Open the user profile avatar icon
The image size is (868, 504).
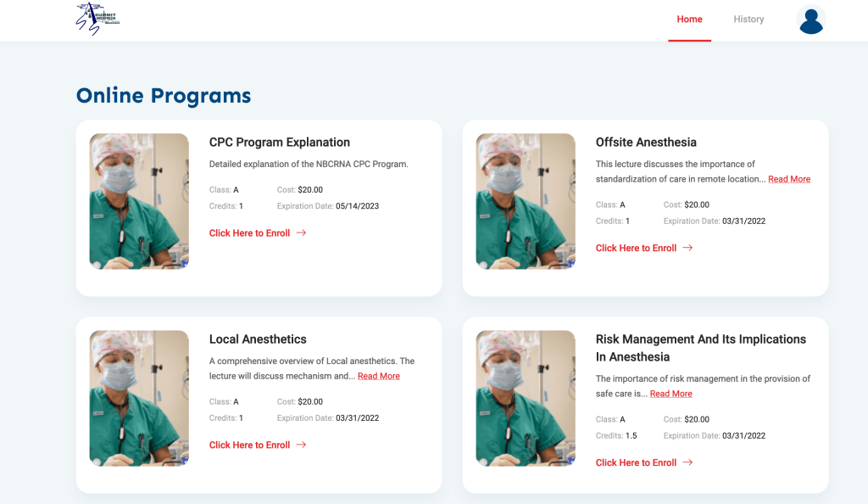[811, 20]
